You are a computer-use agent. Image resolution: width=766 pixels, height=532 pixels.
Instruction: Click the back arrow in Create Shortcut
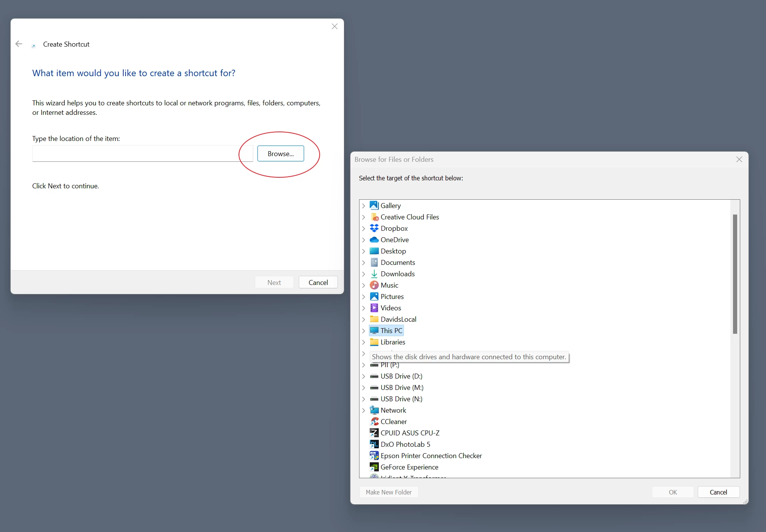tap(19, 44)
